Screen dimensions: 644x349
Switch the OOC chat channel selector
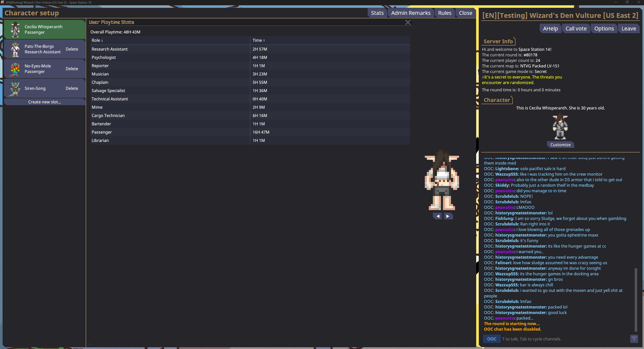tap(492, 339)
